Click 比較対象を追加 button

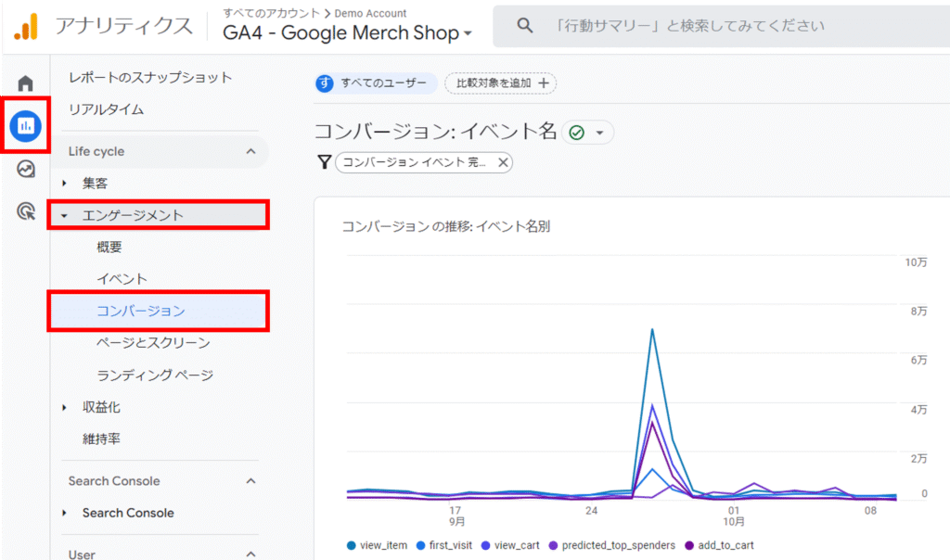point(500,83)
